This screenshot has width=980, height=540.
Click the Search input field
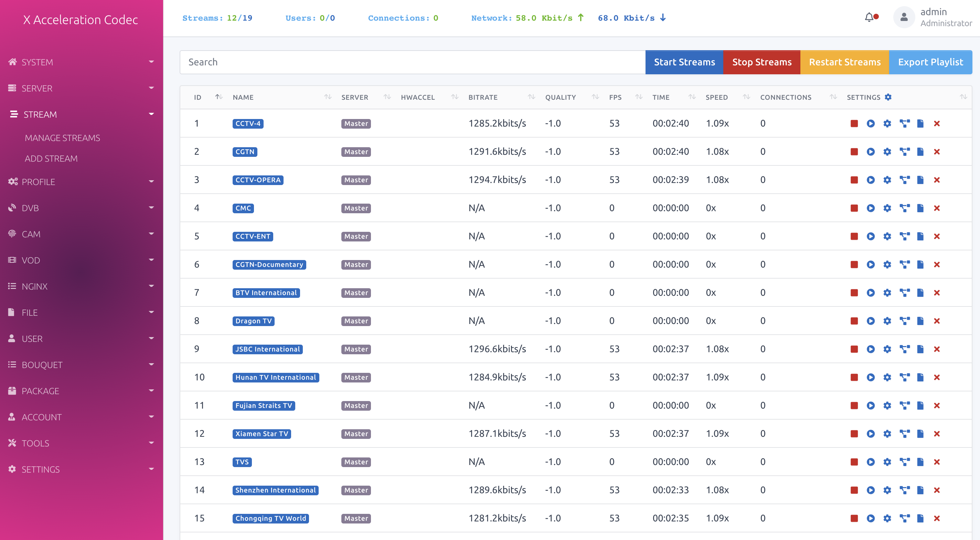[x=412, y=62]
